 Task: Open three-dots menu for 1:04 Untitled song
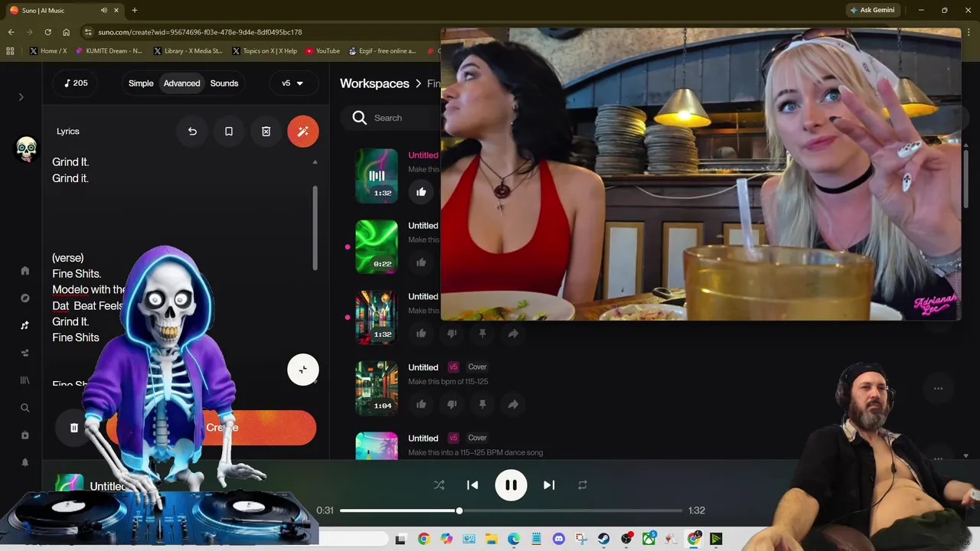point(938,388)
